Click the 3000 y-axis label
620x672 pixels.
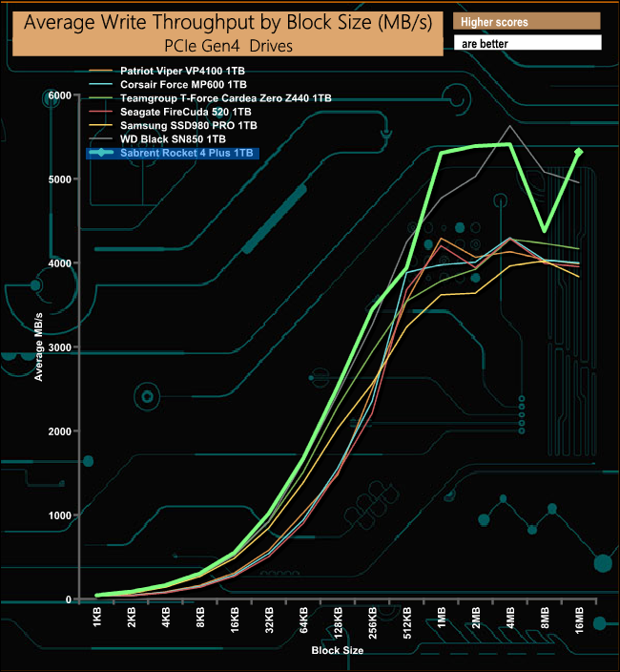59,347
